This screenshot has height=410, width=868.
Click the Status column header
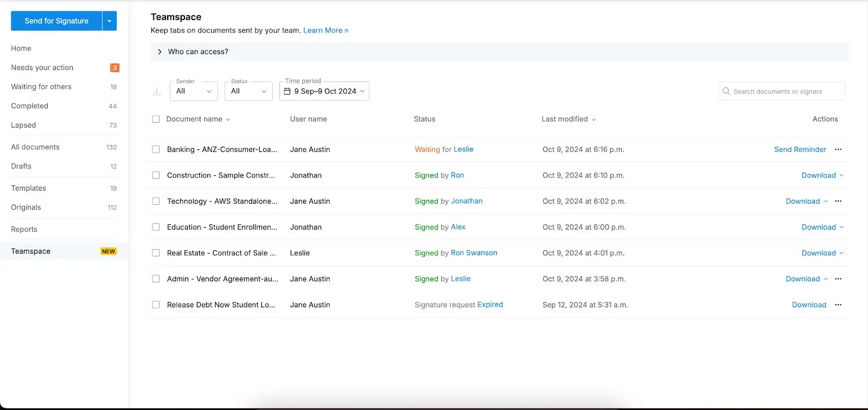424,119
